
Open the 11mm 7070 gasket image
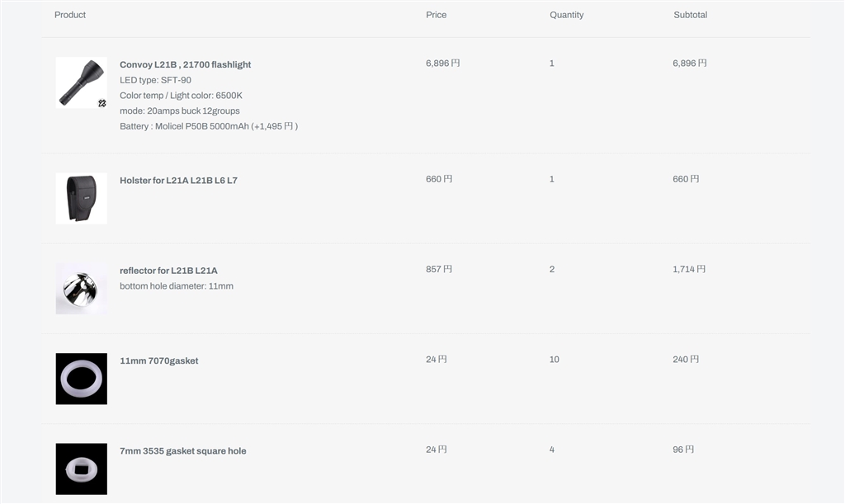click(81, 379)
